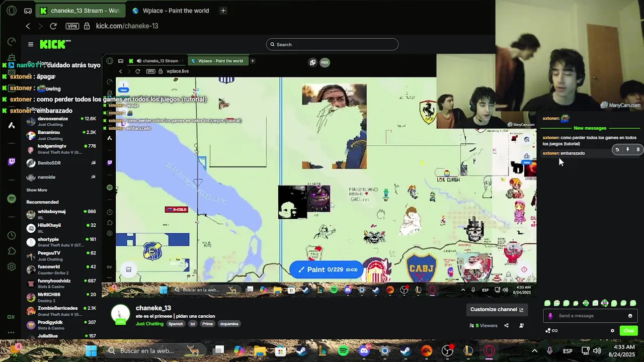The image size is (644, 362).
Task: Focus the Kick Search box
Action: coord(332,44)
